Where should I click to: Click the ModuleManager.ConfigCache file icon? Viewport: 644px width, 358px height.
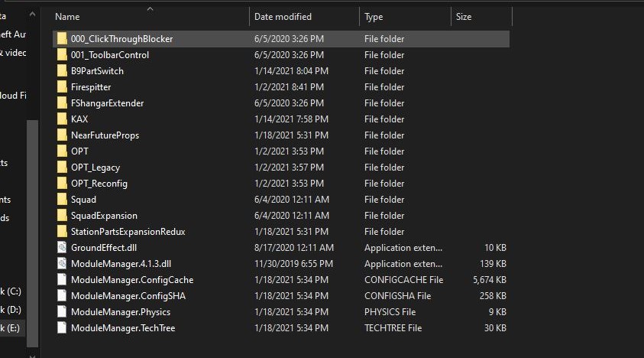point(62,280)
